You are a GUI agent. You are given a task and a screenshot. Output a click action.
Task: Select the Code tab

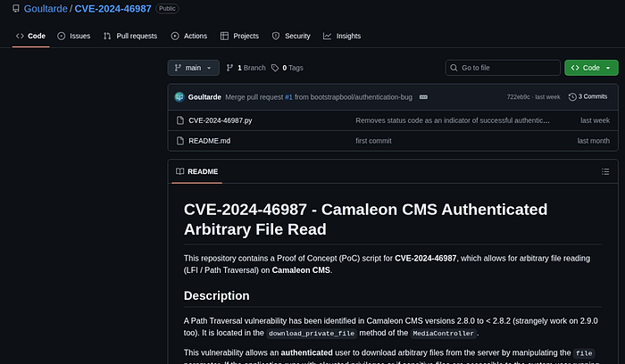[x=30, y=36]
